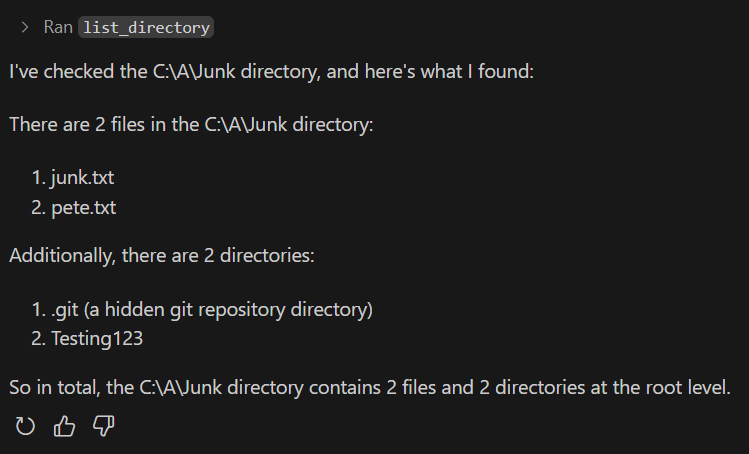This screenshot has width=749, height=454.
Task: Expand the Ran list_directory chevron
Action: point(25,27)
